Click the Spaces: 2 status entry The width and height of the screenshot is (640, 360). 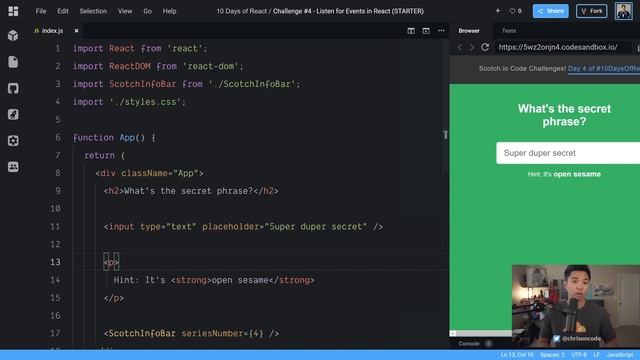[x=552, y=355]
